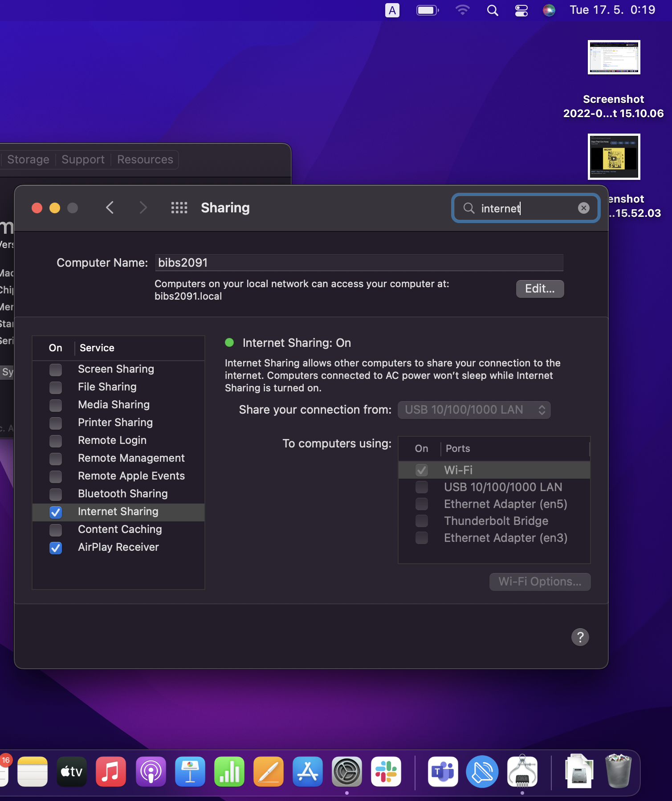Turn on the Bluetooth Sharing checkbox
Screen dimensions: 672x801
coord(56,494)
